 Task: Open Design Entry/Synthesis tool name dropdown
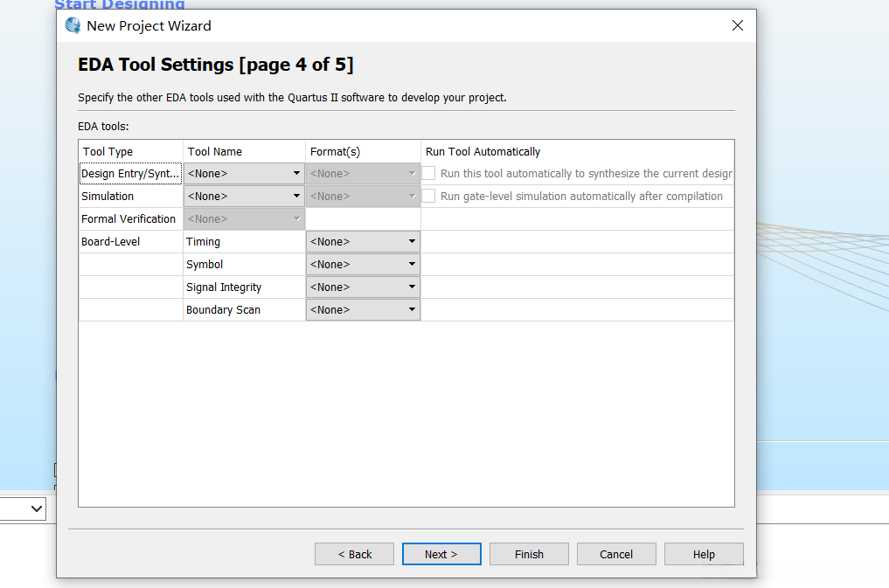(x=244, y=174)
